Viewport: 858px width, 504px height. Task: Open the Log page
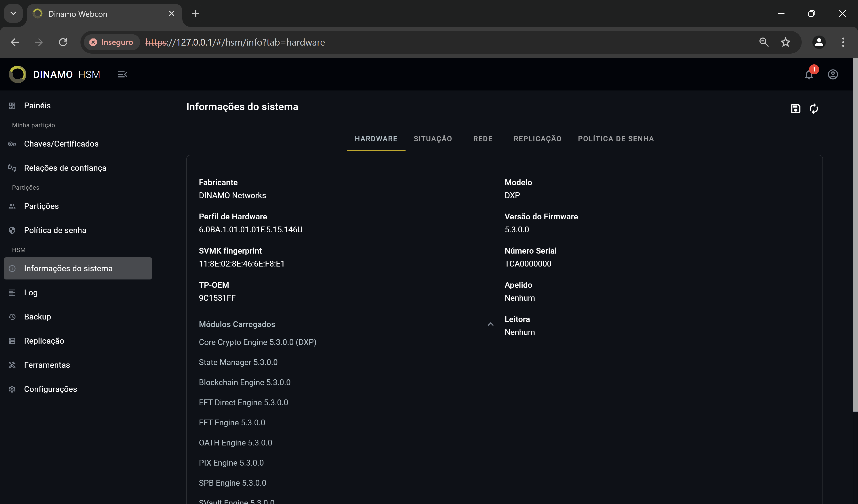pyautogui.click(x=78, y=292)
